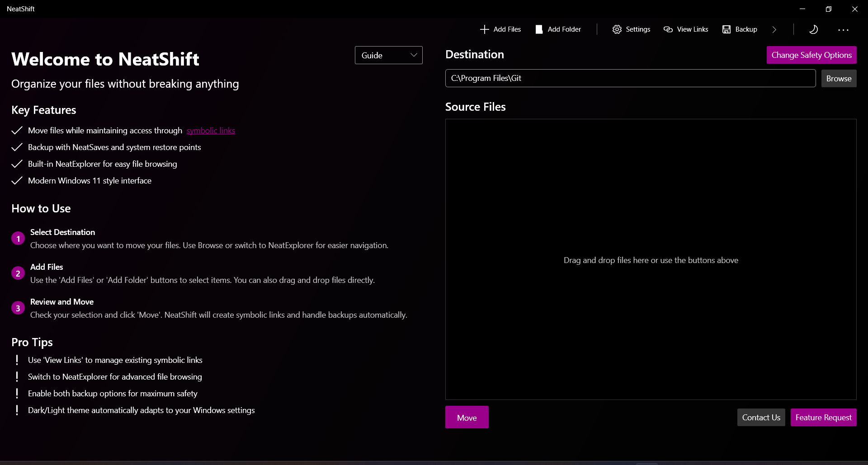Click the 'Select Destination' step heading

click(62, 232)
